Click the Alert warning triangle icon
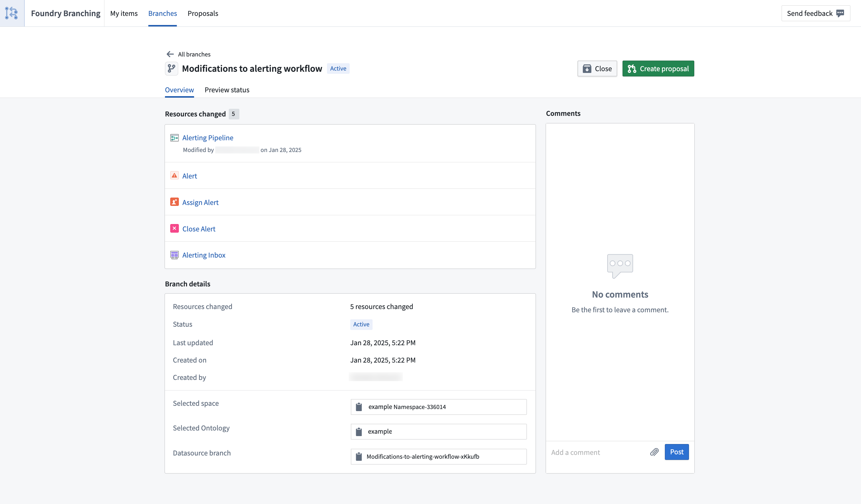Screen dimensions: 861x504 (x=175, y=176)
